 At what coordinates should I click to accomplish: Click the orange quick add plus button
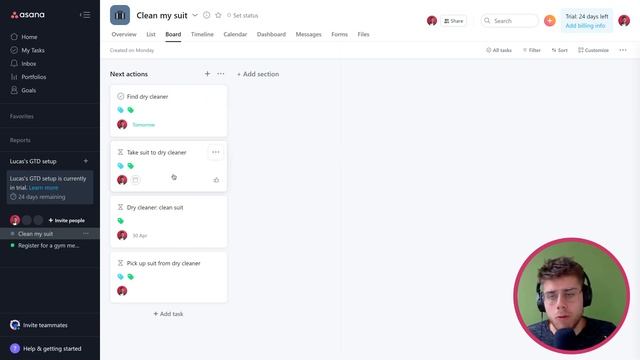tap(550, 20)
